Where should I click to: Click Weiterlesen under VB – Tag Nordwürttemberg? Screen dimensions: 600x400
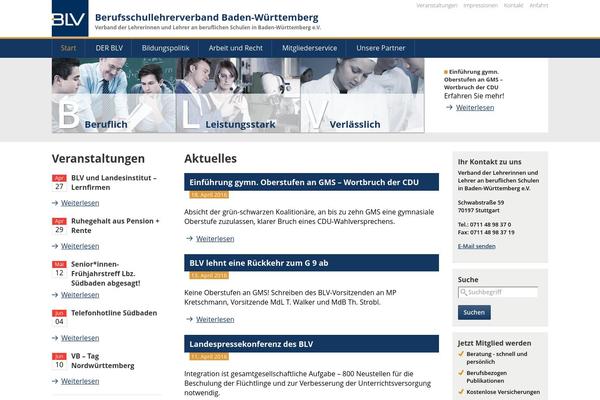click(80, 381)
